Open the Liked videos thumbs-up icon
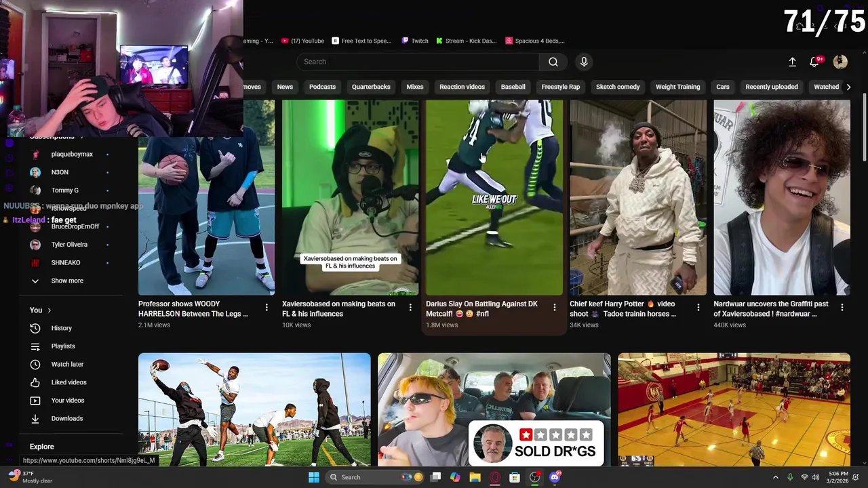This screenshot has height=488, width=868. [x=35, y=382]
